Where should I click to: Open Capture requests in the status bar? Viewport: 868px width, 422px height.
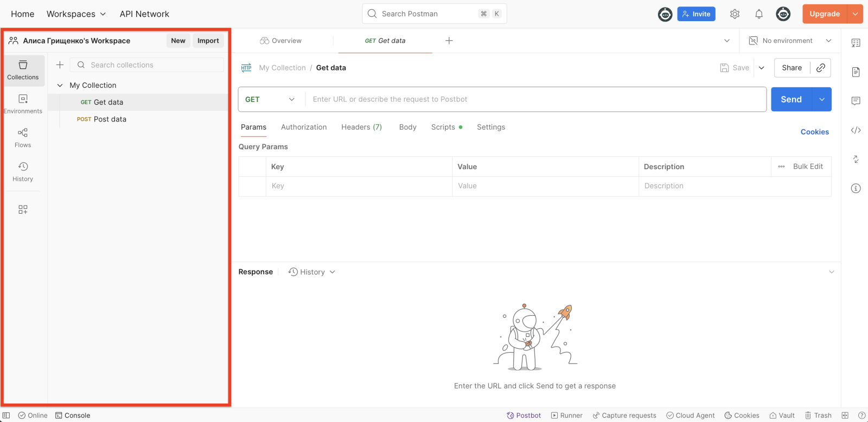pos(624,415)
